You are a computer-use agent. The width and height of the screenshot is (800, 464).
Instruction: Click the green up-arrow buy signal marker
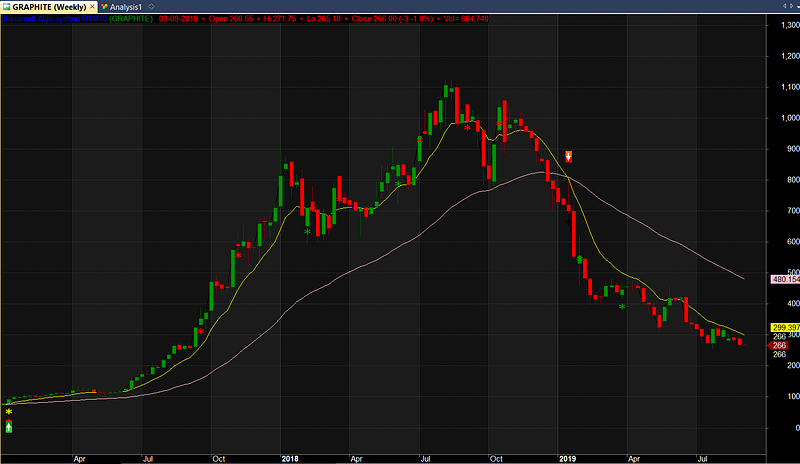[x=9, y=426]
